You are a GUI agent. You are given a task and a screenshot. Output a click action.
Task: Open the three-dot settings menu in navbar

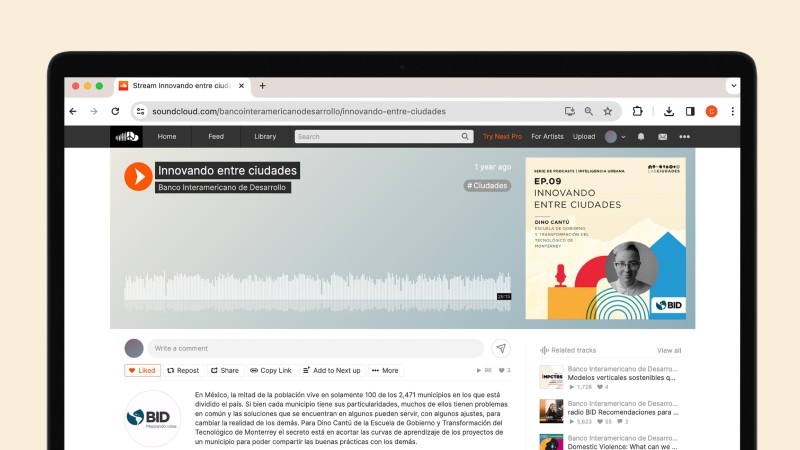point(684,136)
